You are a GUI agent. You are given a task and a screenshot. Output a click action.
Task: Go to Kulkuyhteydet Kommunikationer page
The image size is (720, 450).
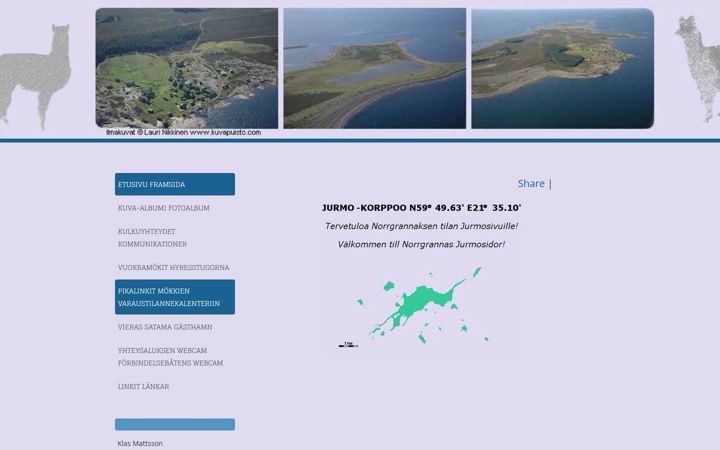(152, 237)
